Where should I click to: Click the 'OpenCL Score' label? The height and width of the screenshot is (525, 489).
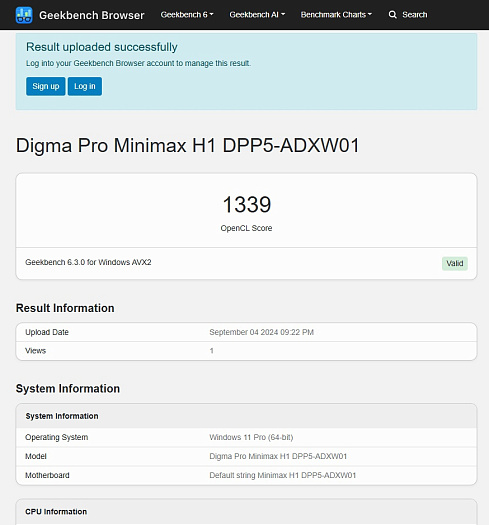tap(246, 228)
